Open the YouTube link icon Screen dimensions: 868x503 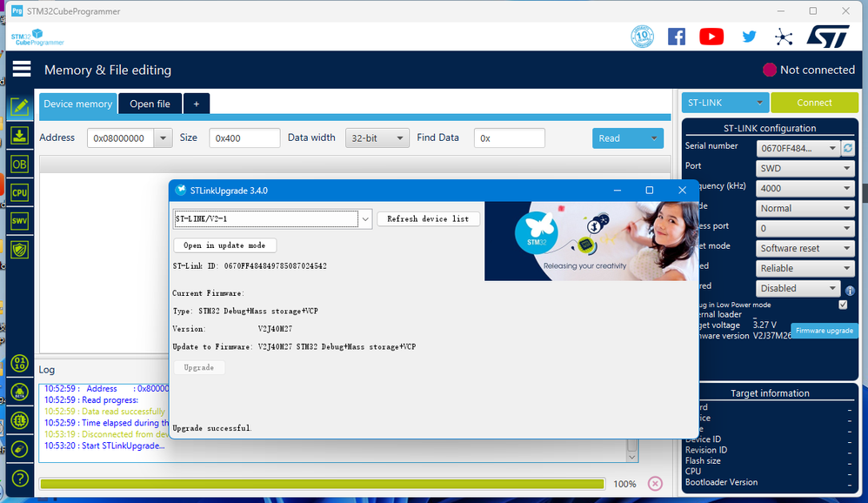tap(711, 37)
